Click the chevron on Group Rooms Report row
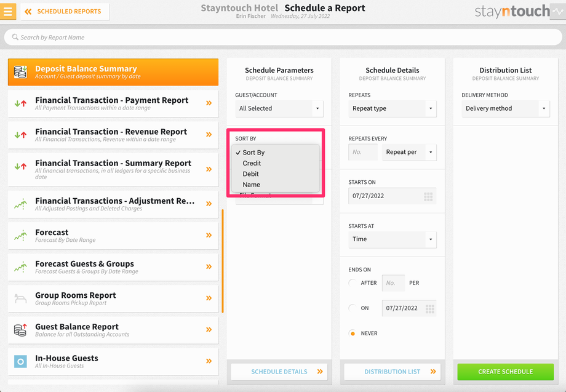 coord(209,298)
